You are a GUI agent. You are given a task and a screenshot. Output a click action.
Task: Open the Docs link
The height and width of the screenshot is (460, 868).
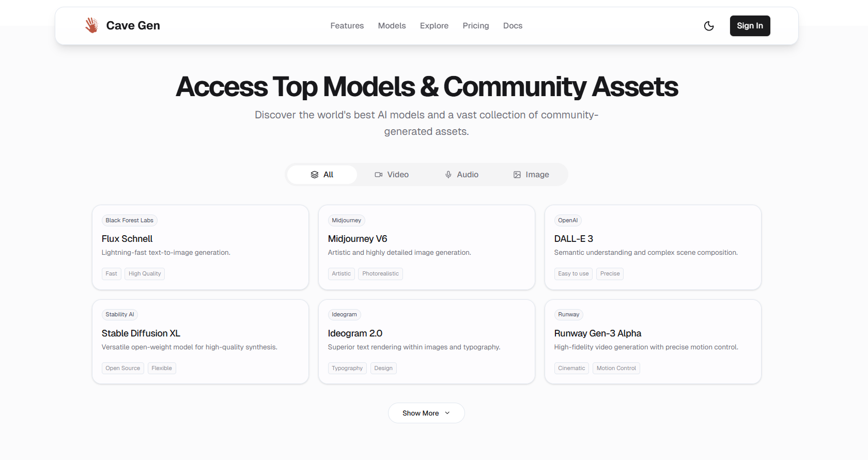point(513,26)
